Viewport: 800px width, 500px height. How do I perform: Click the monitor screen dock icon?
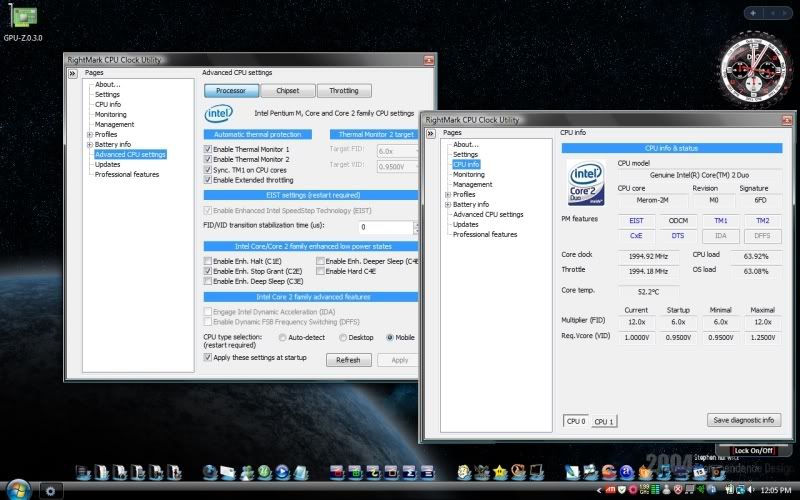536,472
